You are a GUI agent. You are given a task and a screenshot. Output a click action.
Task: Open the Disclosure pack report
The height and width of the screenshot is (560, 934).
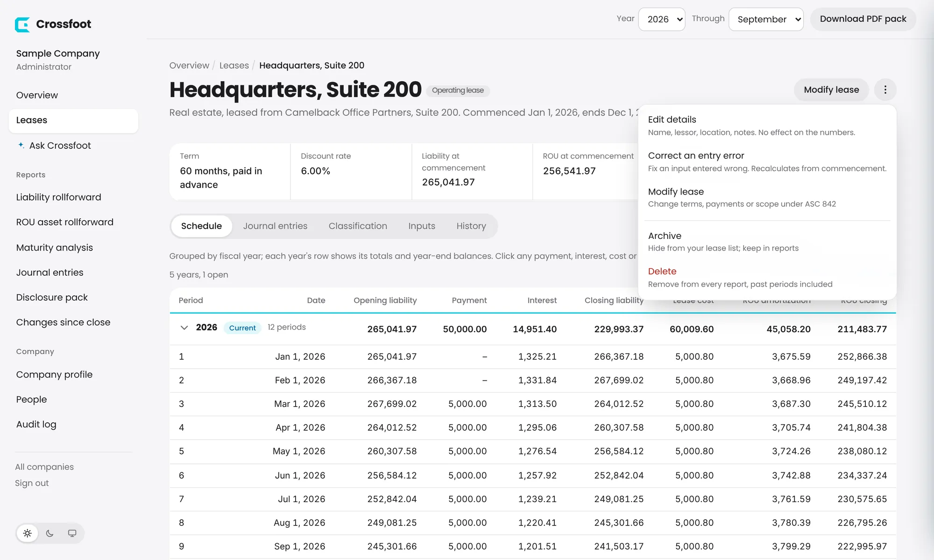(73, 297)
